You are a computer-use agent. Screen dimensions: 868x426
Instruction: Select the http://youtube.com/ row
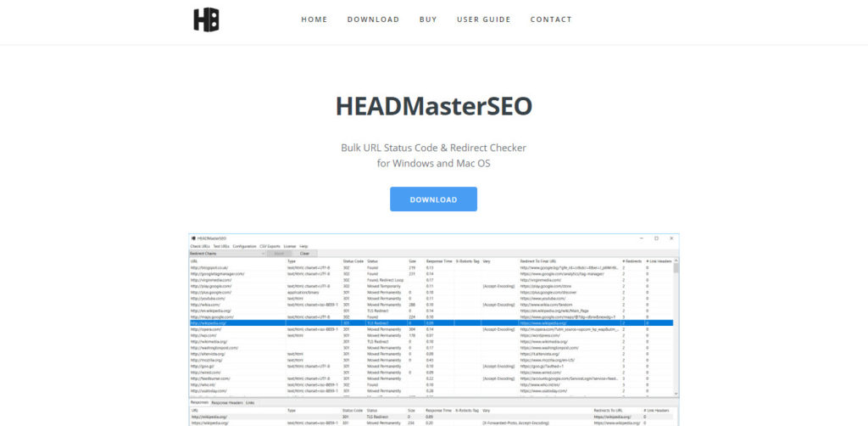point(431,298)
